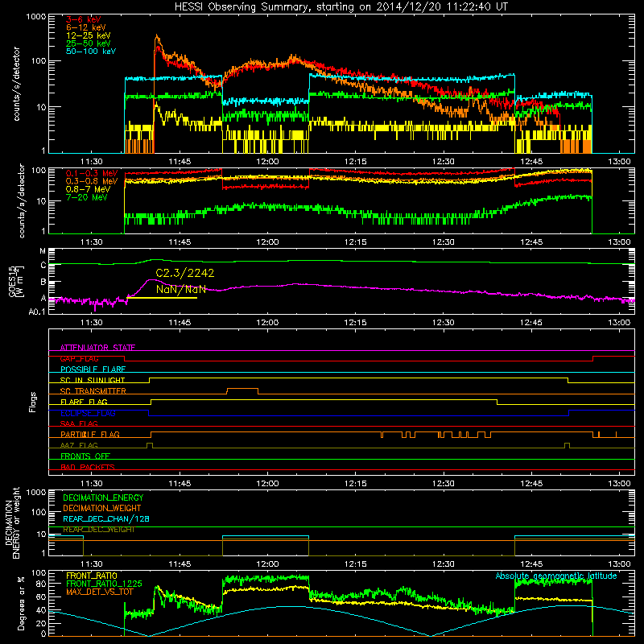Viewport: 644px width, 644px height.
Task: Click the MAX_DET_VS_TOT legend label
Action: 100,592
